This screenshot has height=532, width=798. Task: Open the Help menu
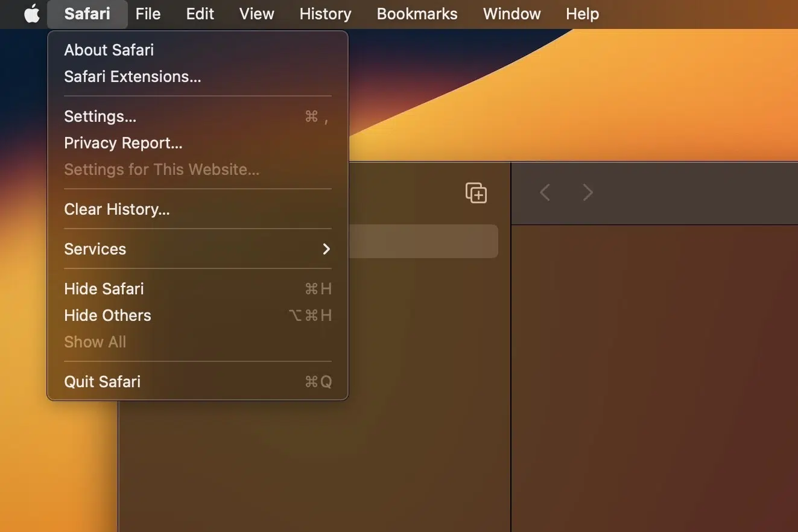coord(582,14)
